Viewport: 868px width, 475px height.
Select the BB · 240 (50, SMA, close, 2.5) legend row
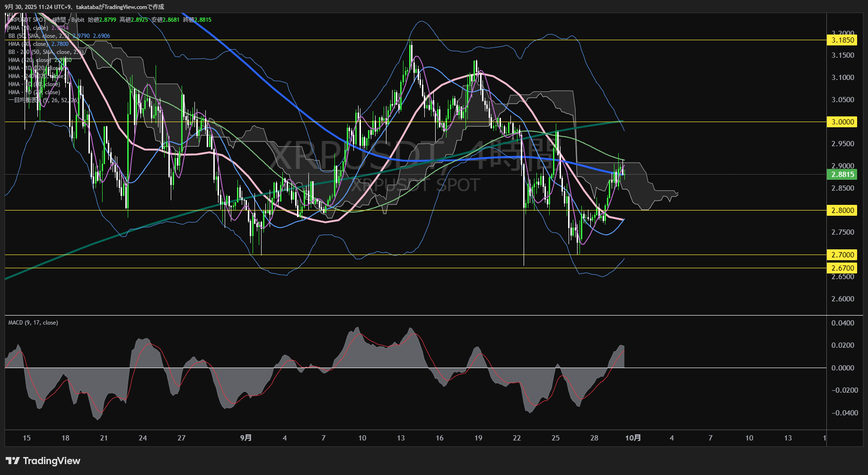[46, 52]
